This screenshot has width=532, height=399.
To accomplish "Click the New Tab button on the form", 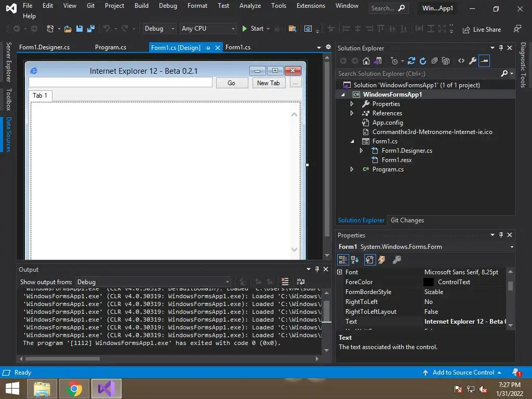I will tap(269, 83).
